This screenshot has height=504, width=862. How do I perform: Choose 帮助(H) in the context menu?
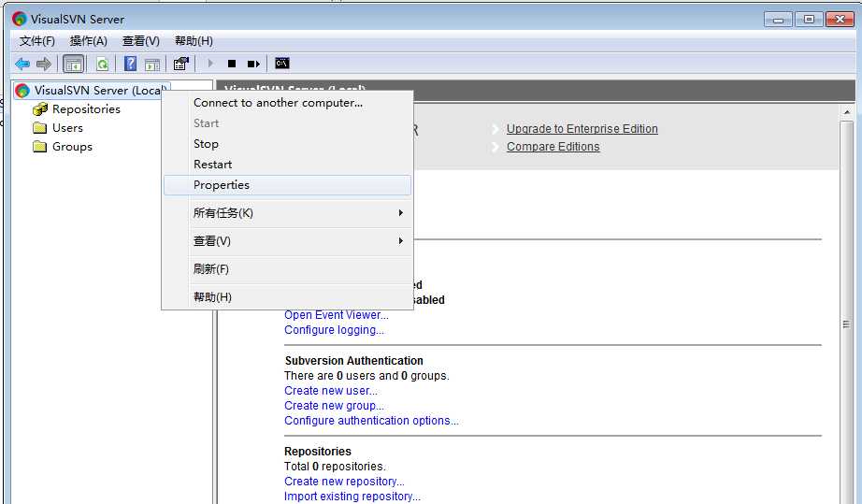tap(288, 296)
